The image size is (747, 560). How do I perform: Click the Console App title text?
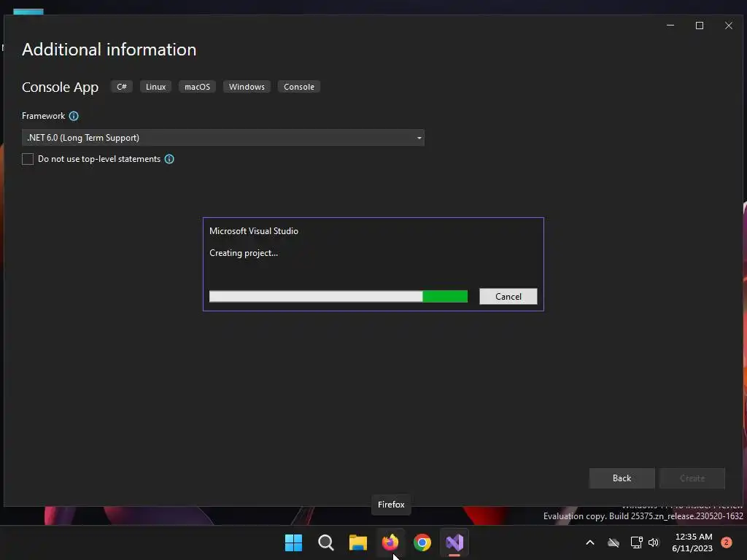(60, 87)
